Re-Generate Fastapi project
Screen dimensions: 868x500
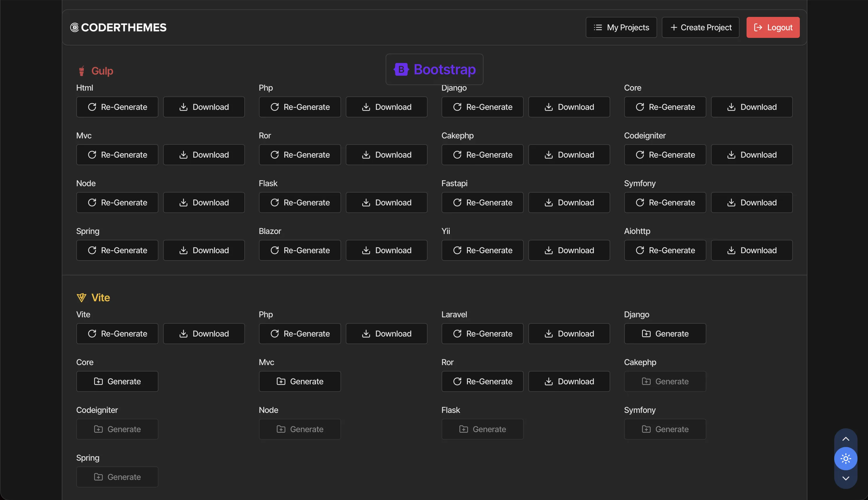click(482, 202)
